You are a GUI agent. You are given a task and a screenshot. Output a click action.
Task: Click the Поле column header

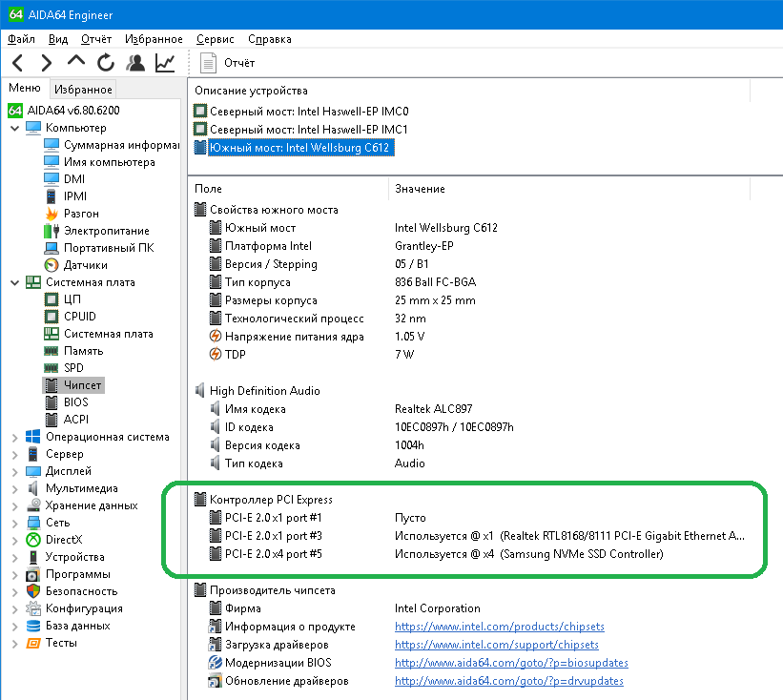point(208,189)
